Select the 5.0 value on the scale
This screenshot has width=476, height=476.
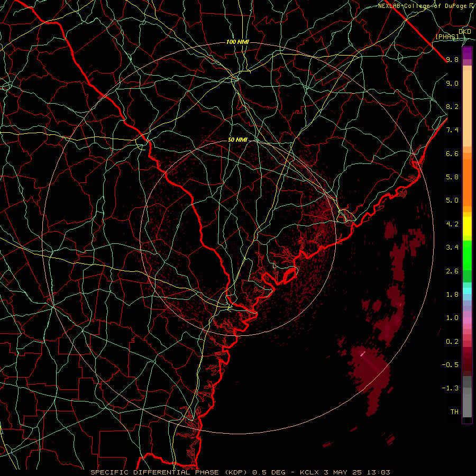click(x=452, y=200)
